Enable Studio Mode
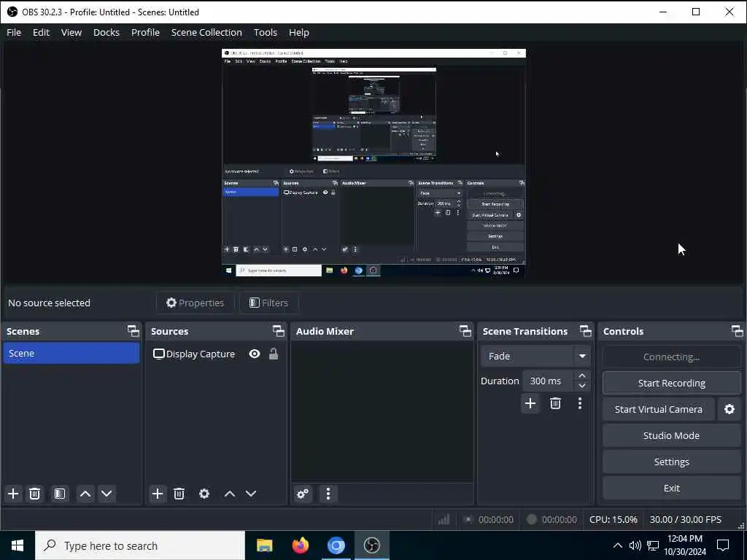747x560 pixels. point(671,436)
